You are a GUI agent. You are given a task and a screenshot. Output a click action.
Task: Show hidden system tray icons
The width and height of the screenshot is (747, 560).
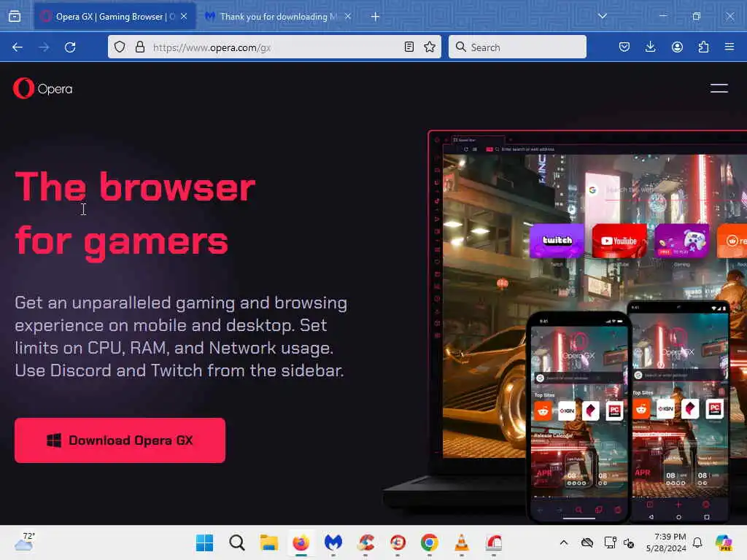tap(564, 542)
